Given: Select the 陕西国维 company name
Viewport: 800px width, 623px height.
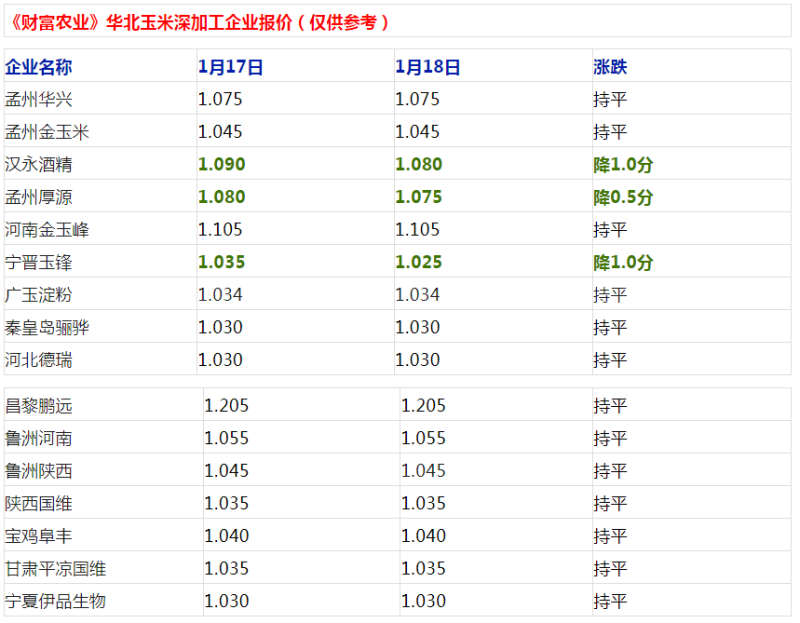Looking at the screenshot, I should pyautogui.click(x=39, y=503).
